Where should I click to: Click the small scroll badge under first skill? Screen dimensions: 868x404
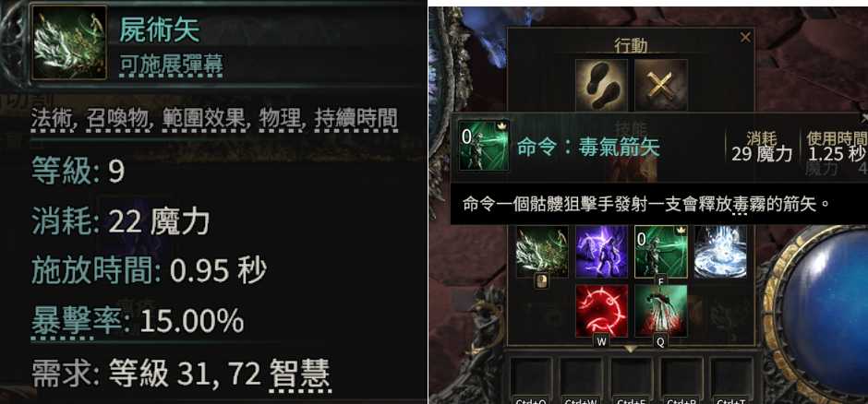[542, 281]
